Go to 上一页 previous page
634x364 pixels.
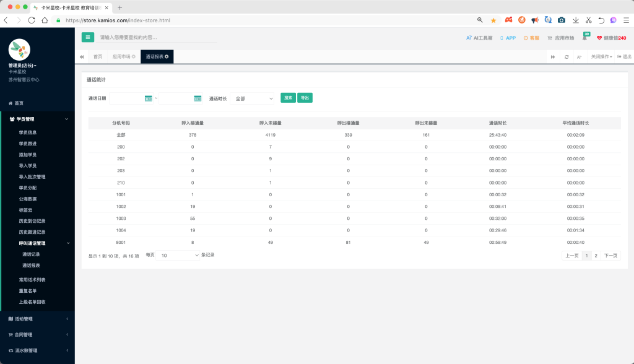[x=571, y=256]
